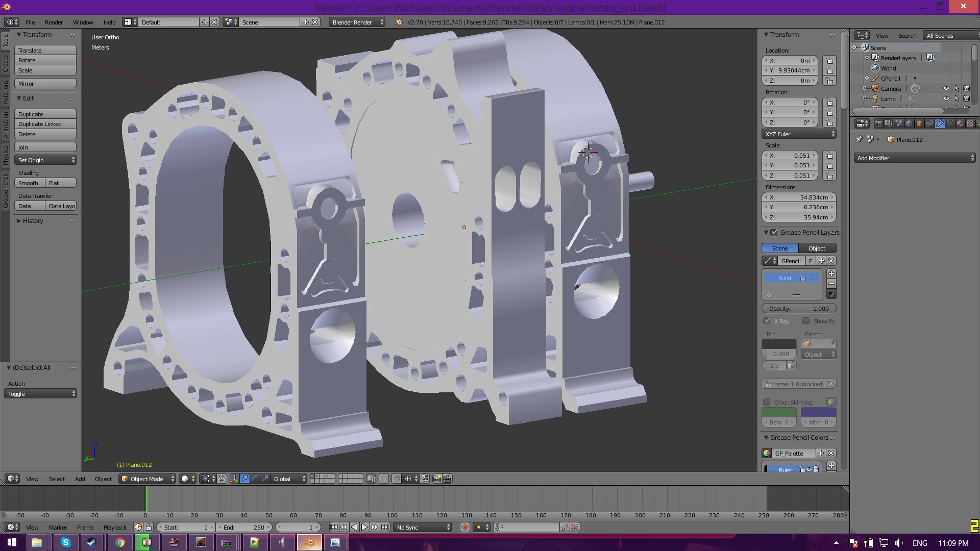Enable the Onion Skinning checkbox

click(x=767, y=402)
